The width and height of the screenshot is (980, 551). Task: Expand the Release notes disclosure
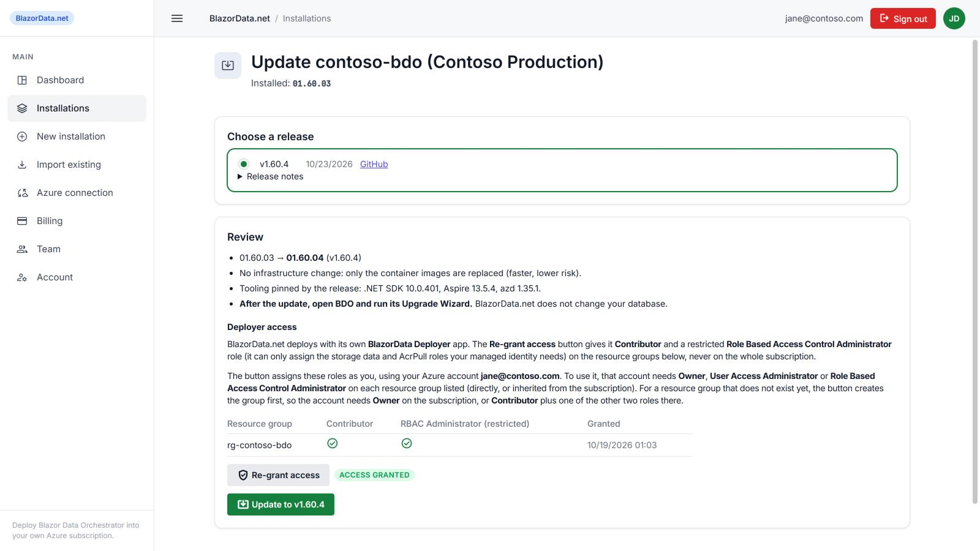(x=270, y=176)
